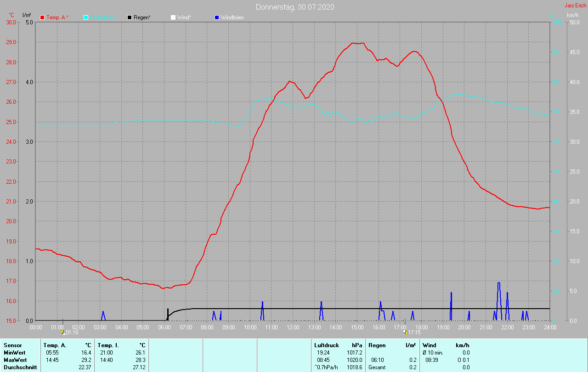
Task: Click the Durchschnitt row label
Action: pos(20,367)
